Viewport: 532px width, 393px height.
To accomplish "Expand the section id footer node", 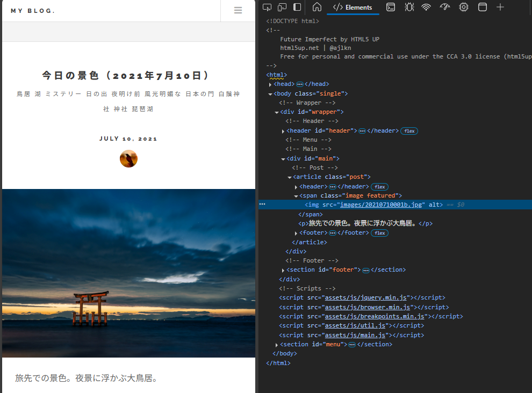I will (283, 270).
